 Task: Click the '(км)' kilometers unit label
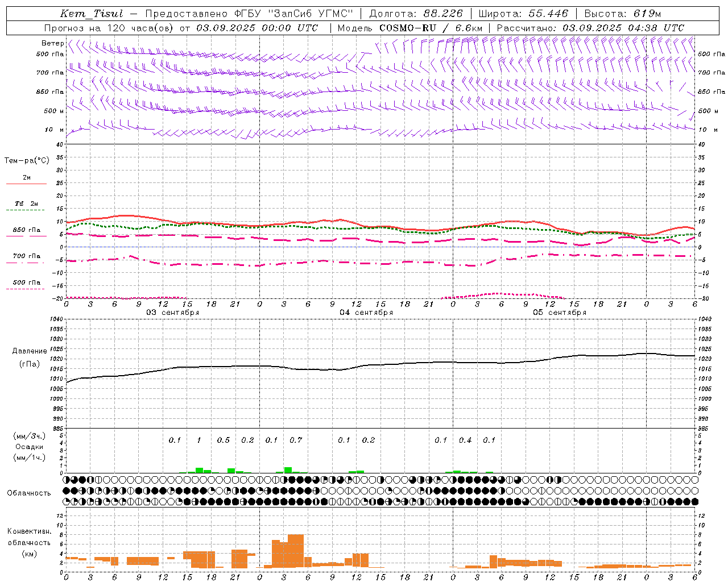pos(30,553)
